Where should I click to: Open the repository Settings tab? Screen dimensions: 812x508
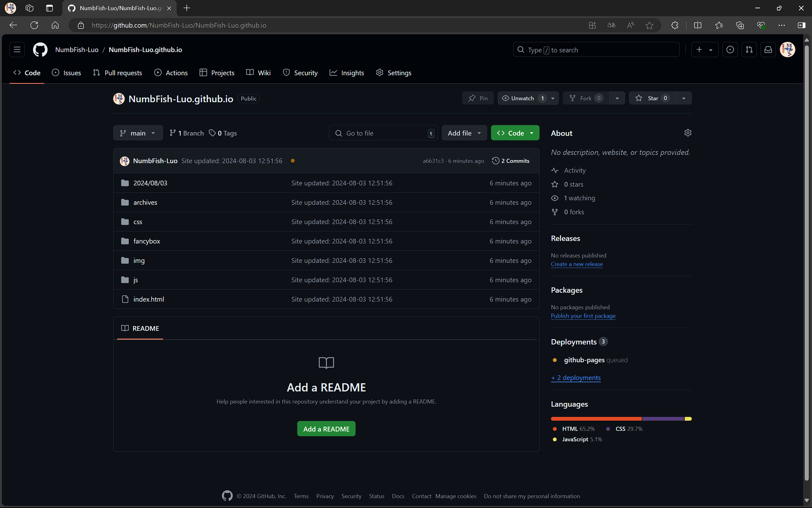pyautogui.click(x=394, y=73)
